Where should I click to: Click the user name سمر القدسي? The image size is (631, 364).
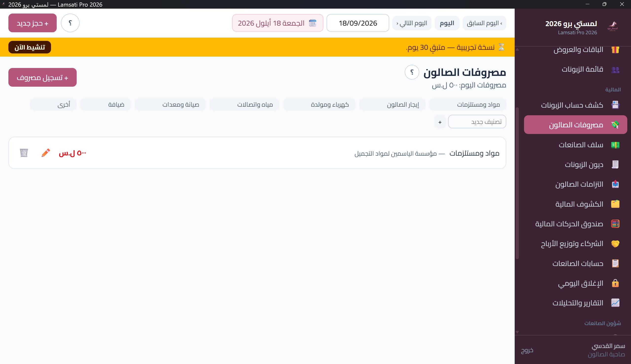(x=608, y=346)
